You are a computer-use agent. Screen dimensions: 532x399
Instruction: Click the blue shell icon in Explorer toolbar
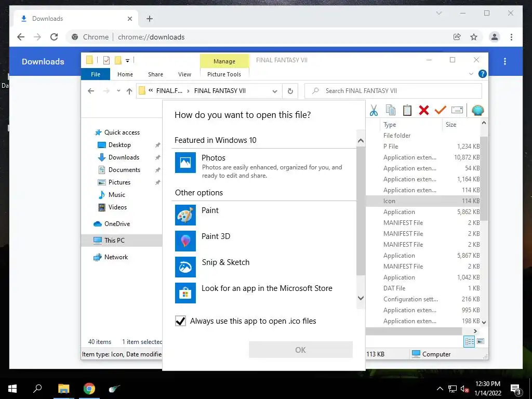pos(478,110)
